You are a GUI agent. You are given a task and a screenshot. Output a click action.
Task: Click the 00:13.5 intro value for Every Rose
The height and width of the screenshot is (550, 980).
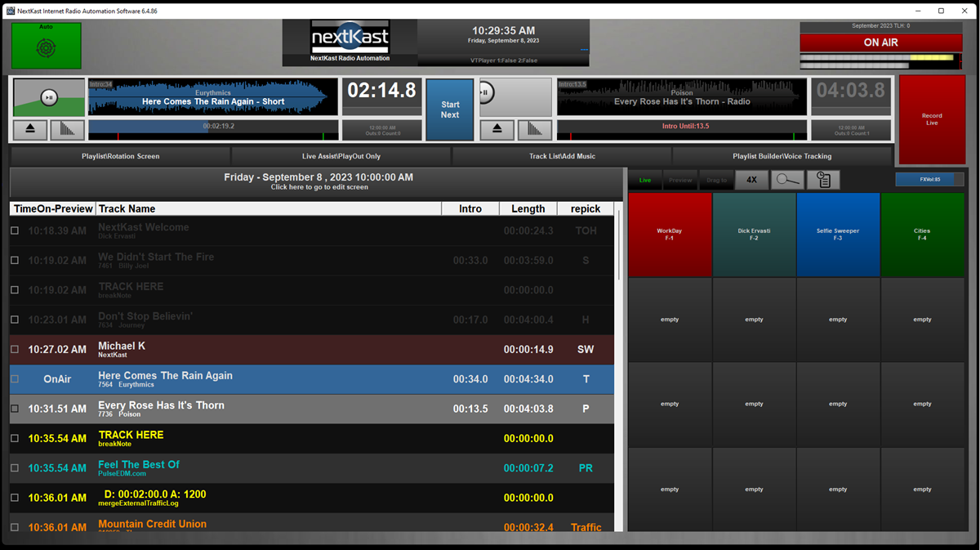[470, 409]
